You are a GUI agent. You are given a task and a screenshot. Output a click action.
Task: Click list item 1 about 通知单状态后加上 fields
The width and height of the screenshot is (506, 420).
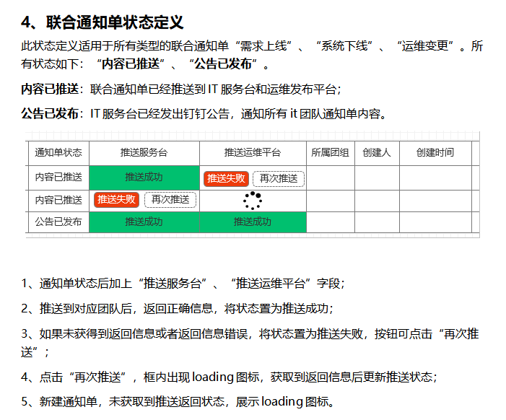[x=183, y=284]
